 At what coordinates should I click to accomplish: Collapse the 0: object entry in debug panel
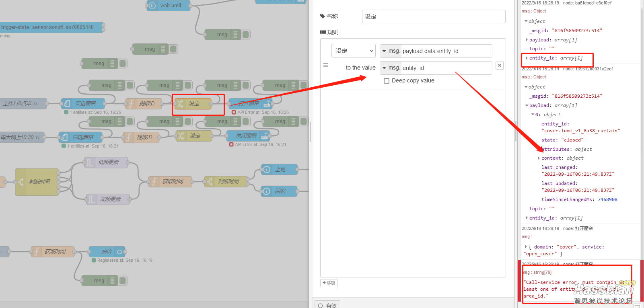pos(533,115)
